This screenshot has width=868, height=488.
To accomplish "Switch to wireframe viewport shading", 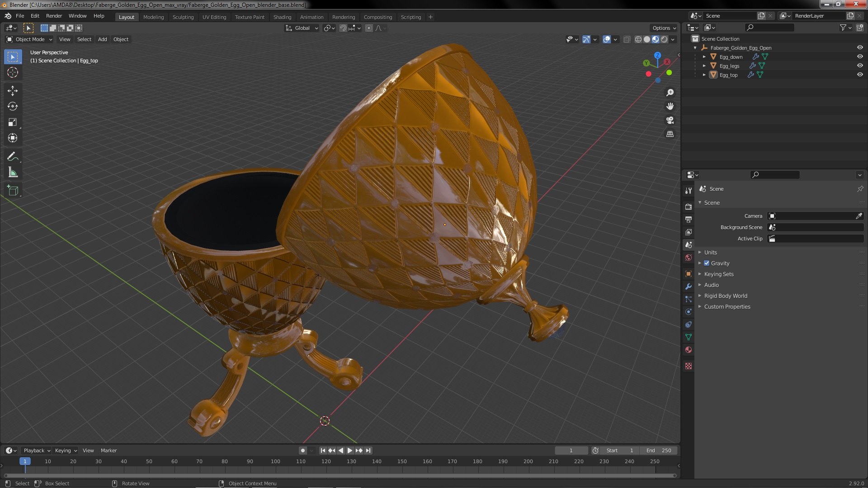I will point(638,39).
